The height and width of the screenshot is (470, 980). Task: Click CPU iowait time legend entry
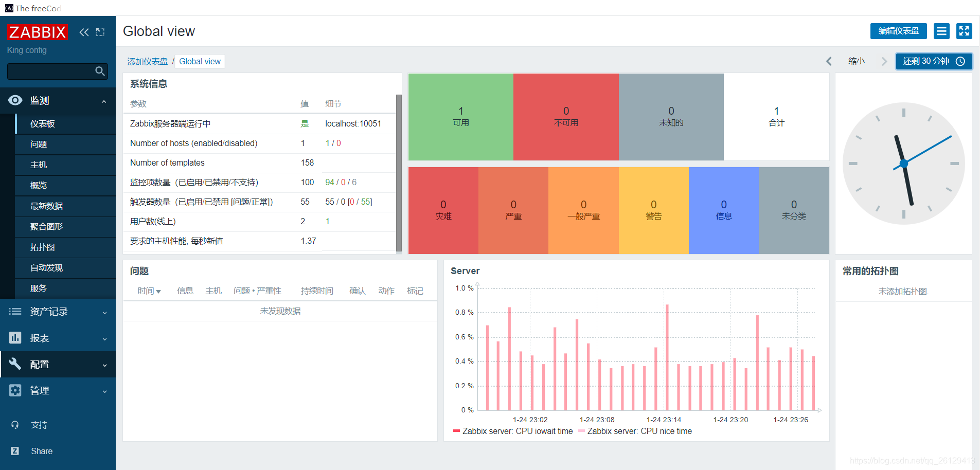[x=513, y=431]
